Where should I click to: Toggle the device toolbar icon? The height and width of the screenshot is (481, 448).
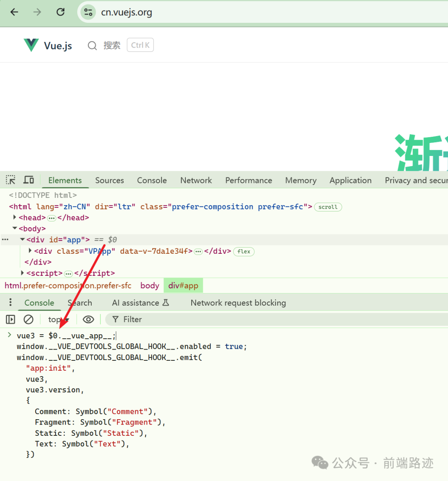click(29, 180)
